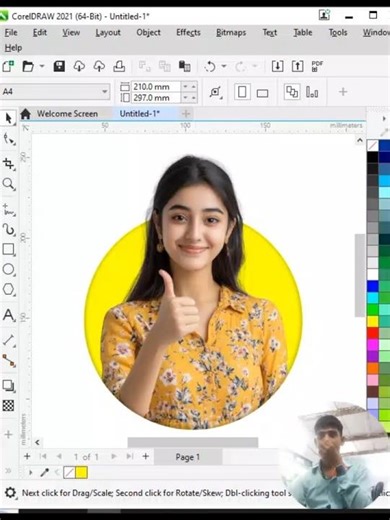Choose the red swatch in color palette
Screen dimensions: 390x520
pos(373,332)
